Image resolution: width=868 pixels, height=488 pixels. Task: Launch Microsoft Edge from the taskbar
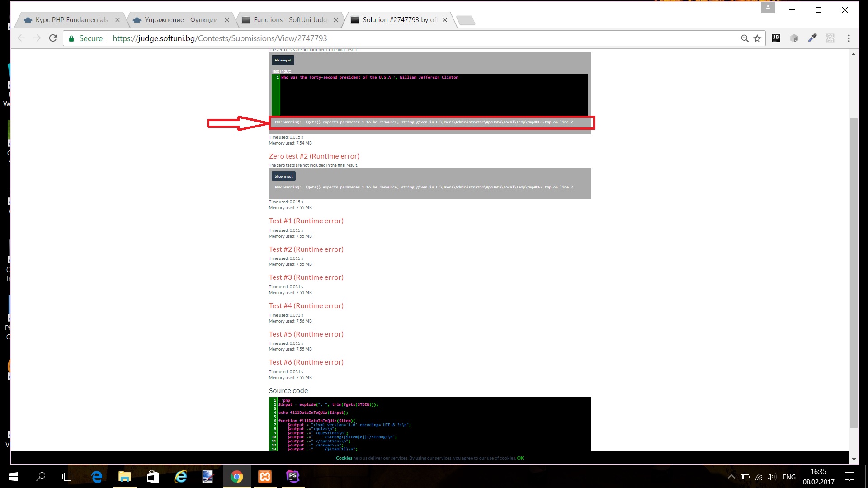point(97,477)
